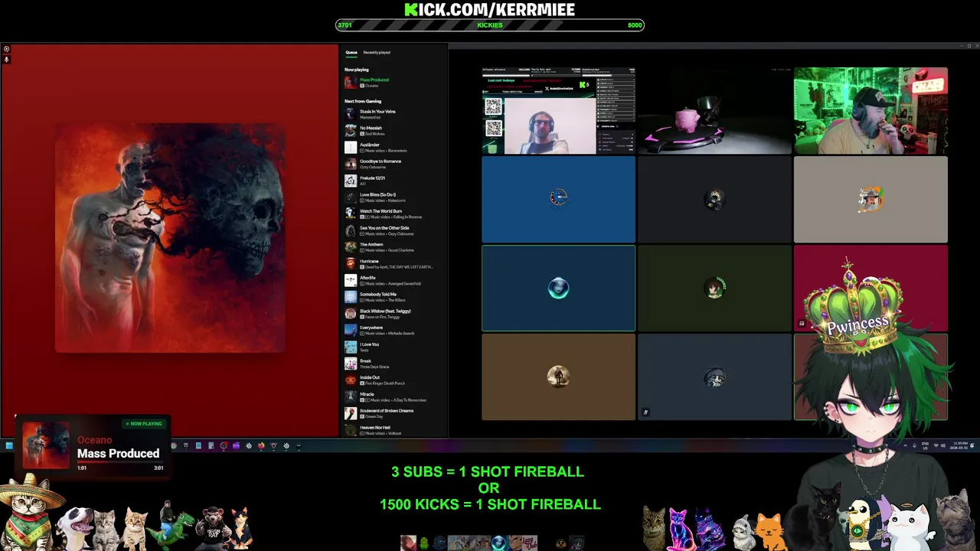Click the large Mass Produced album artwork
Viewport: 980px width, 551px height.
coord(170,238)
